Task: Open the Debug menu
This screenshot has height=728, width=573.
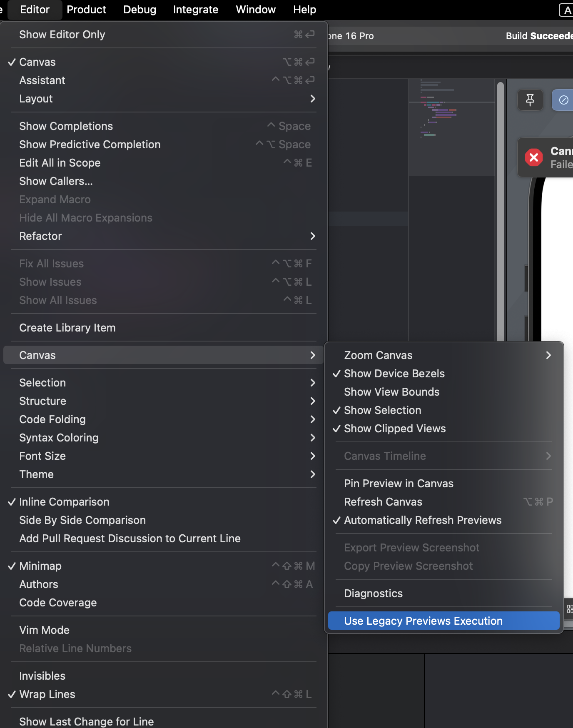Action: point(140,10)
